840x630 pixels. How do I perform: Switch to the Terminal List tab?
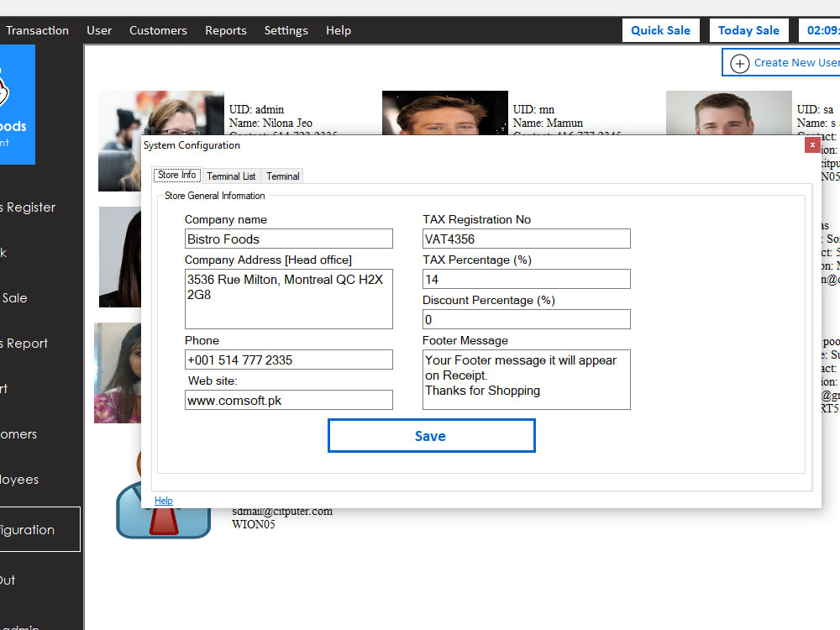(230, 176)
